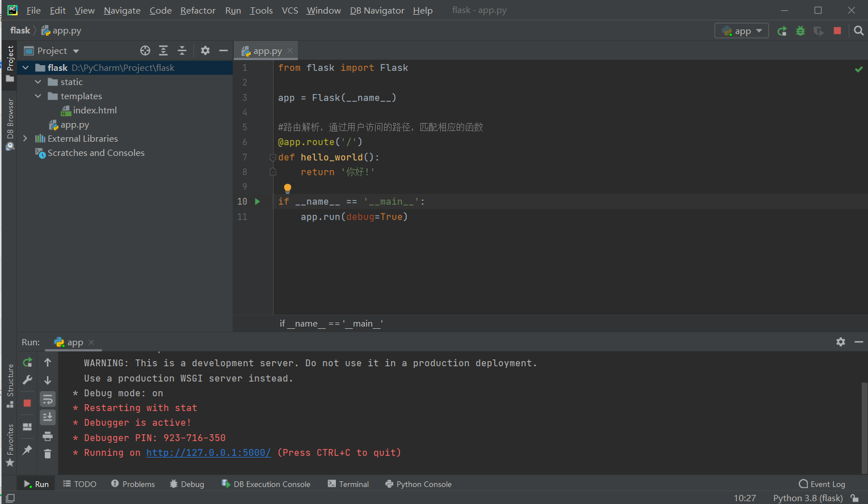The width and height of the screenshot is (868, 504).
Task: Open the Running on 127.0.0.1:5000 link
Action: pyautogui.click(x=208, y=452)
